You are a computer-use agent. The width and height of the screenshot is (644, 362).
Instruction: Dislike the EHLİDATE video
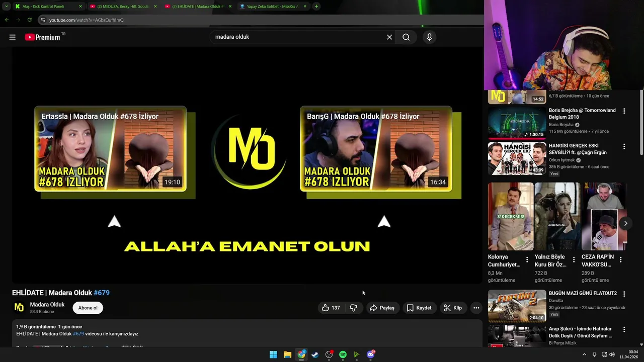coord(354,308)
